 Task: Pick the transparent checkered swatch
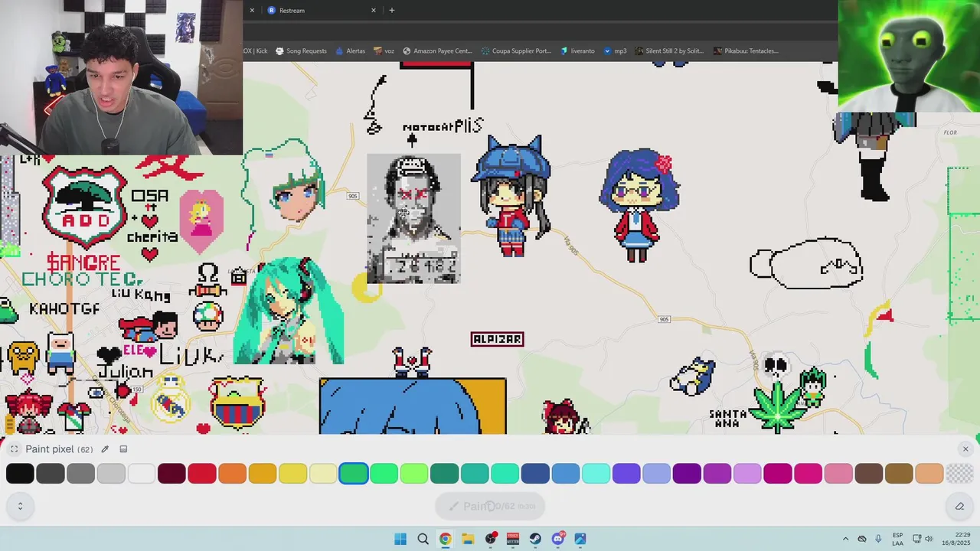pos(959,474)
